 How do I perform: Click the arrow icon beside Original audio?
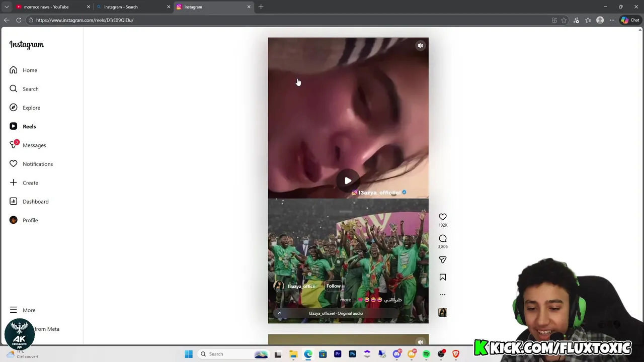[279, 313]
